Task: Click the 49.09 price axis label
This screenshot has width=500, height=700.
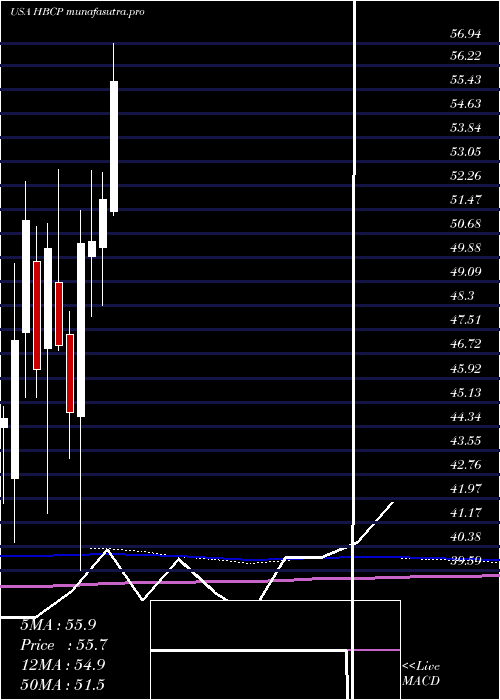Action: pyautogui.click(x=466, y=271)
